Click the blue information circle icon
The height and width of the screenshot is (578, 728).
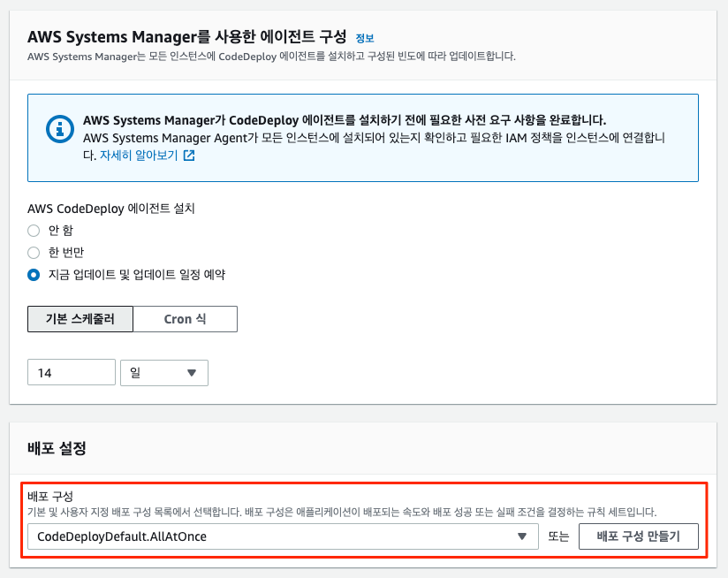point(60,129)
